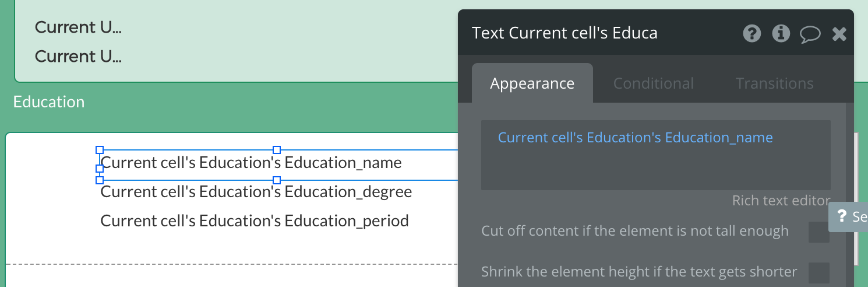Close the text property editor panel
868x287 pixels.
(839, 34)
